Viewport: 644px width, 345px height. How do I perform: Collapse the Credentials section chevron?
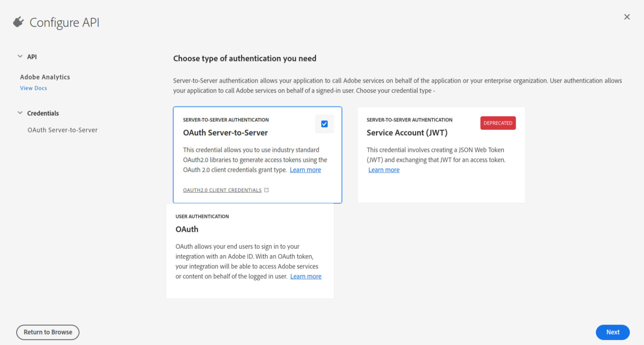point(20,113)
